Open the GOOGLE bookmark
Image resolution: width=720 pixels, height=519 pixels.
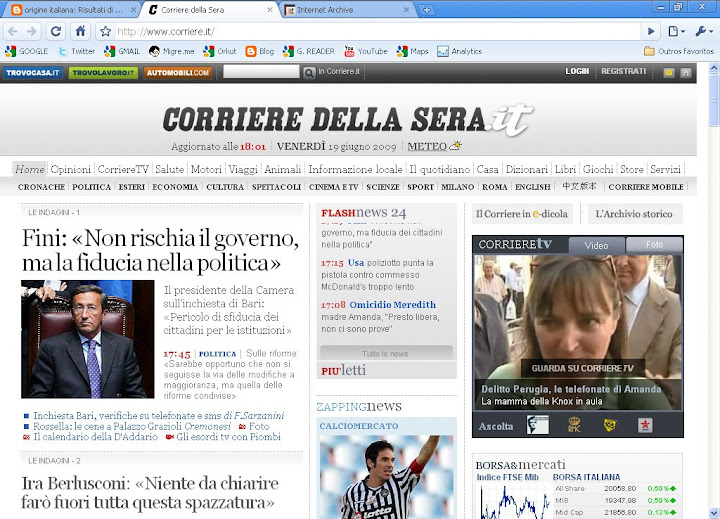pyautogui.click(x=27, y=51)
